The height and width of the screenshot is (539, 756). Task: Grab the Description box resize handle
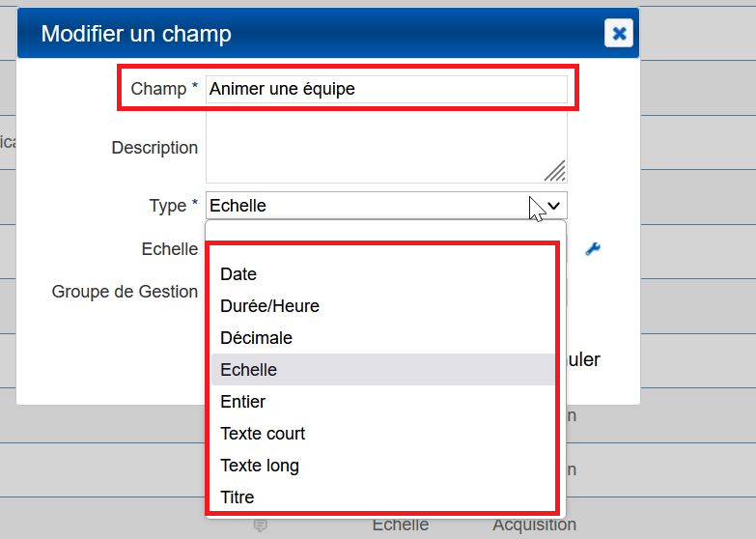pos(554,171)
